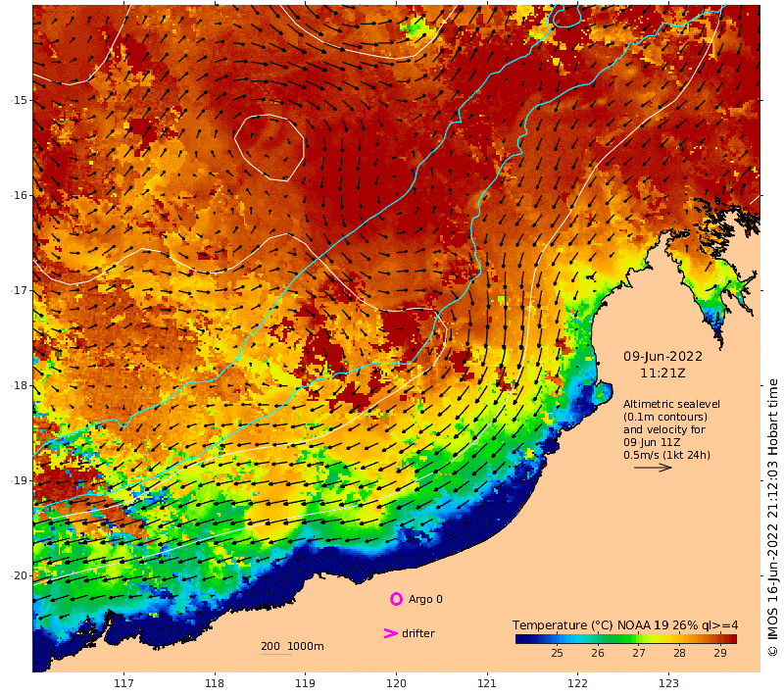Click the '-15' latitude axis label
Viewport: 784px width, 696px height.
pyautogui.click(x=20, y=100)
